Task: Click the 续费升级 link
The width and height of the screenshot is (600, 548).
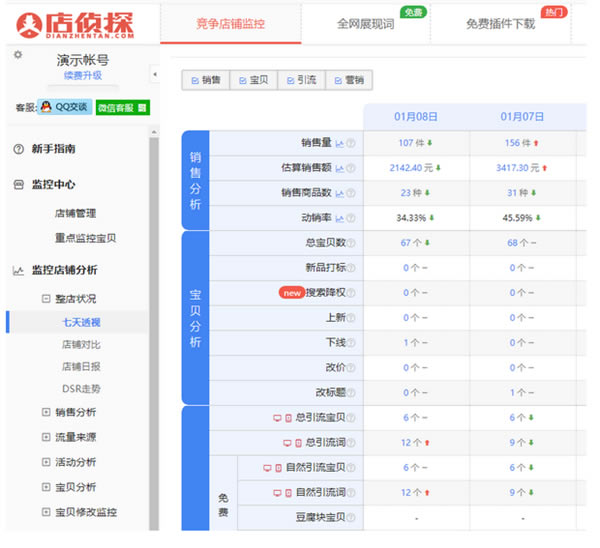Action: pos(82,76)
